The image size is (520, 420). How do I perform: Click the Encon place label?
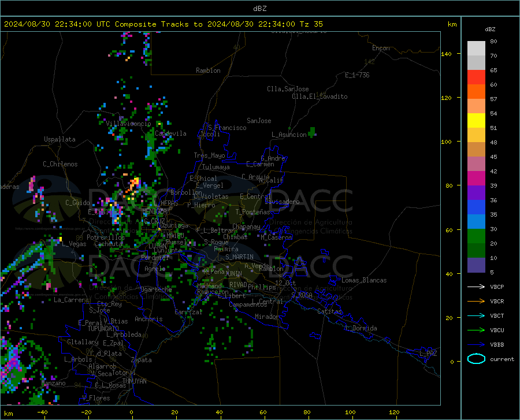point(381,48)
